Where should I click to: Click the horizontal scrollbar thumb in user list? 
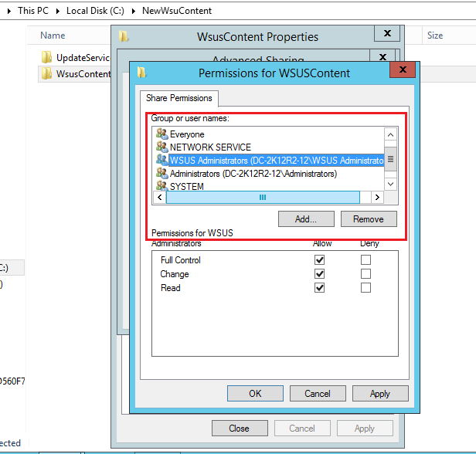263,198
